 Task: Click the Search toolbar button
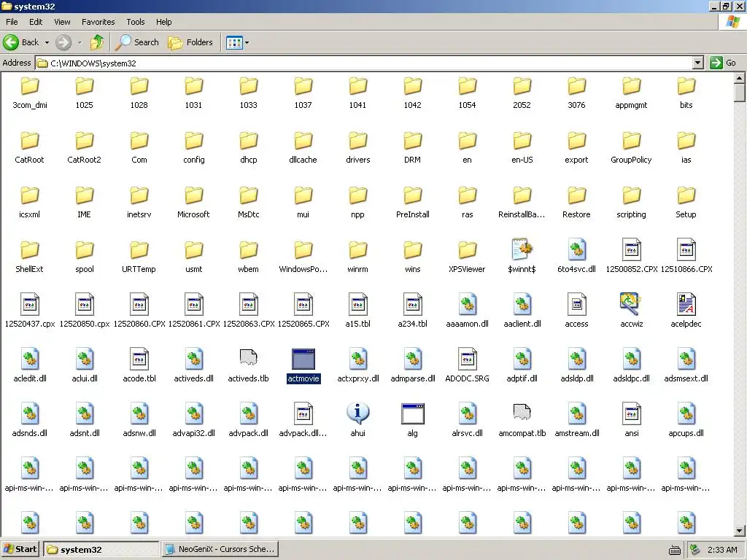[x=137, y=42]
